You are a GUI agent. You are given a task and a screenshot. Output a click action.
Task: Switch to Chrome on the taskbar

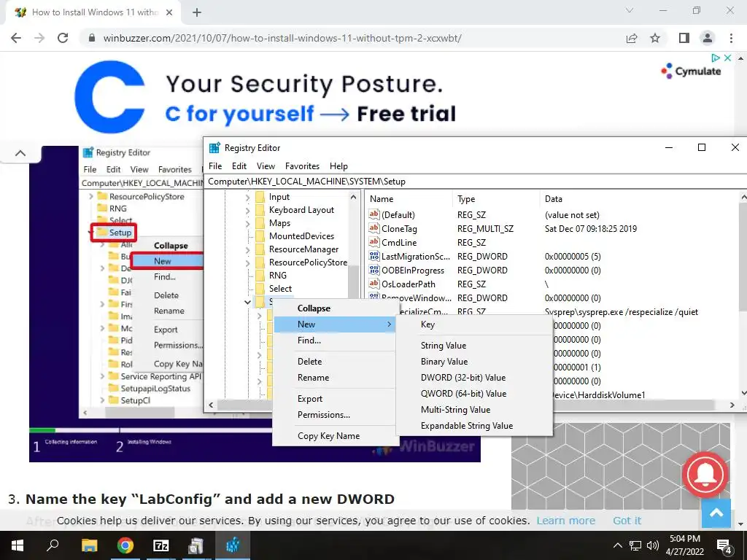[125, 545]
